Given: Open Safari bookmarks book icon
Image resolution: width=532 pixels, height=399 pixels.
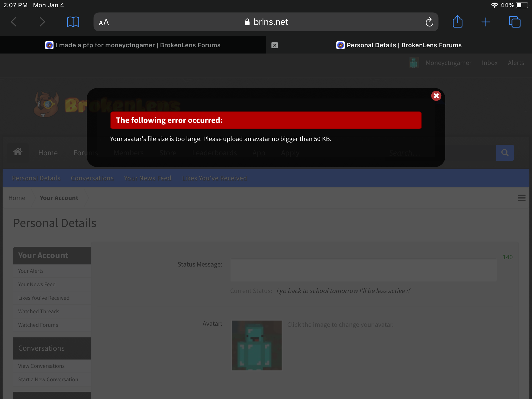Looking at the screenshot, I should coord(73,22).
